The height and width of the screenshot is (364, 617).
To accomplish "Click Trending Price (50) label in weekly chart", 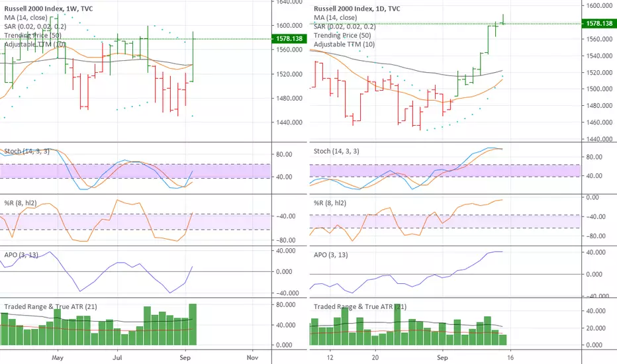I will pyautogui.click(x=32, y=36).
